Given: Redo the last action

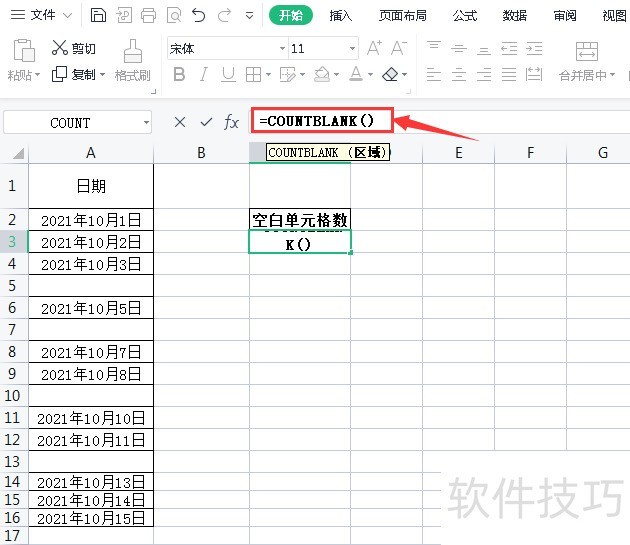Looking at the screenshot, I should point(224,16).
